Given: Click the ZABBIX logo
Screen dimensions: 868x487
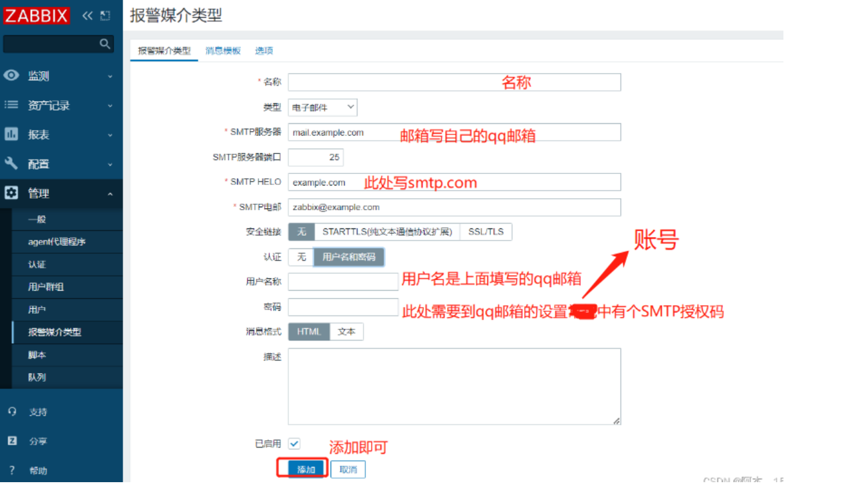Looking at the screenshot, I should (36, 15).
